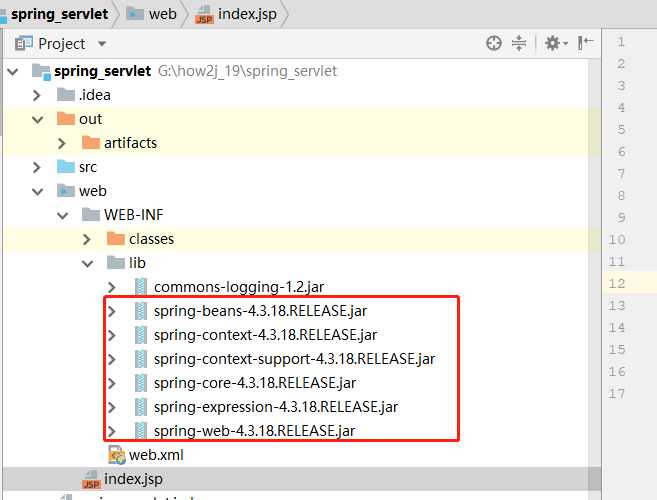Click index.jsp in breadcrumb bar

247,14
